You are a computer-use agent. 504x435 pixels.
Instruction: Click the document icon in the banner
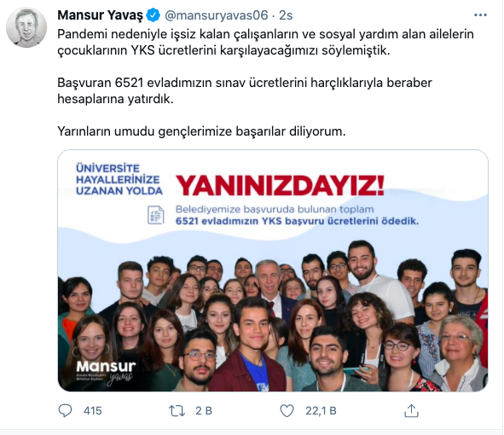click(155, 215)
